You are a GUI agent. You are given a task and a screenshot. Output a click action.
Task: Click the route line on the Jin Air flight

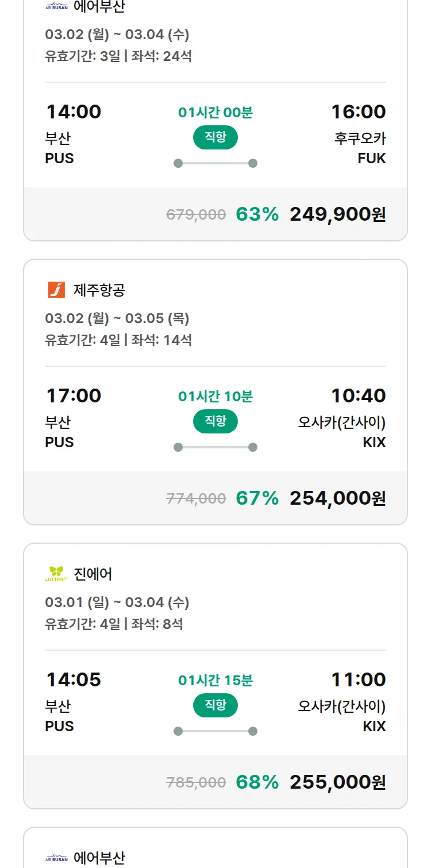215,731
